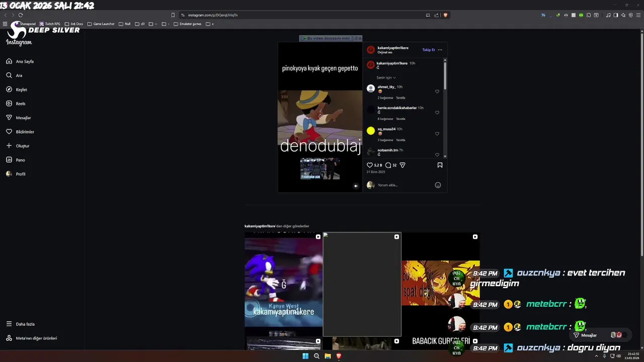The image size is (644, 362).
Task: Open Windows taskbar search
Action: [316, 356]
